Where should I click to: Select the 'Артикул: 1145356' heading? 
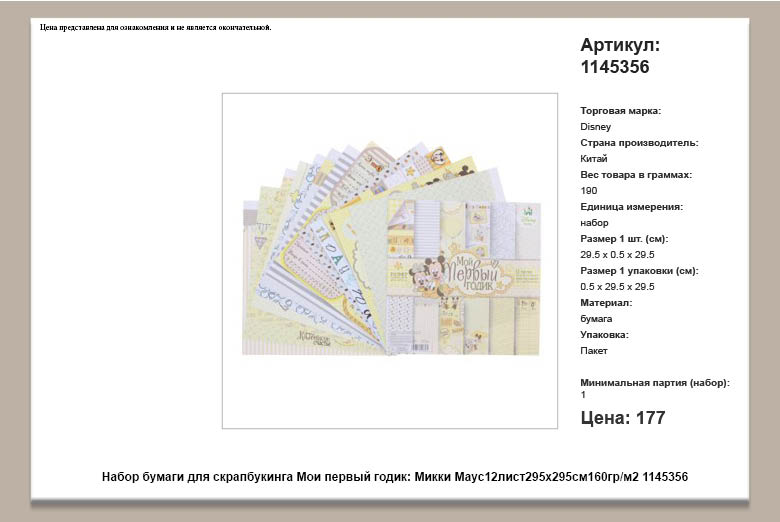tap(620, 56)
